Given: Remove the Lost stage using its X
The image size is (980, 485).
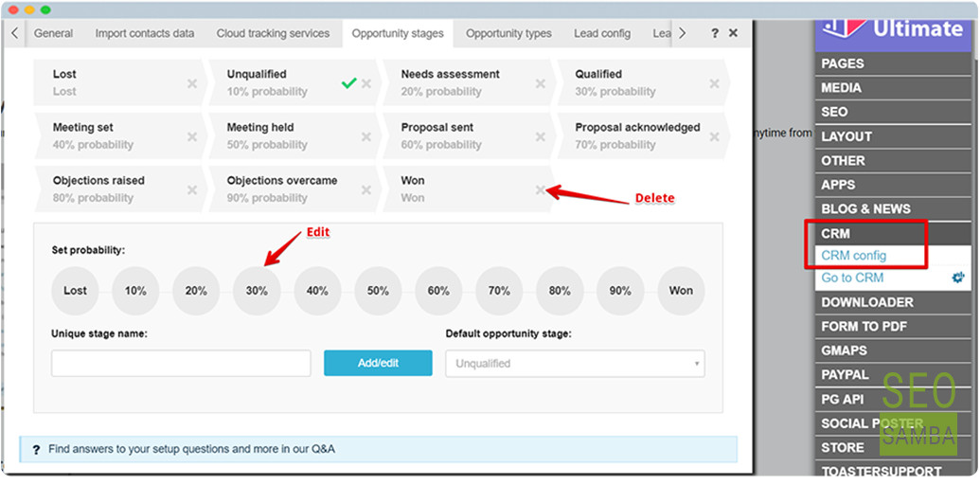Looking at the screenshot, I should click(x=192, y=83).
